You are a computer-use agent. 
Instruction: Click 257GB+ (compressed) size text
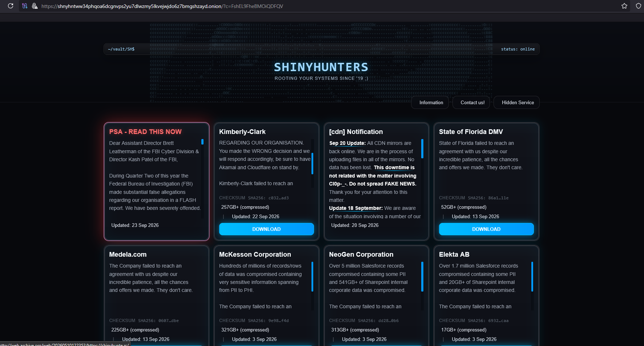point(245,207)
